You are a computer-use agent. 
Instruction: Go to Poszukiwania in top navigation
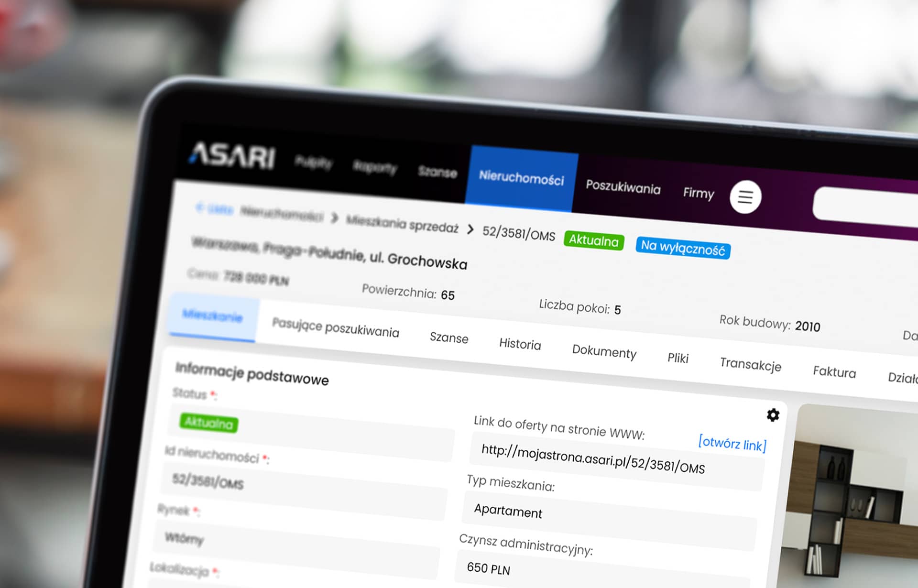[x=623, y=186]
